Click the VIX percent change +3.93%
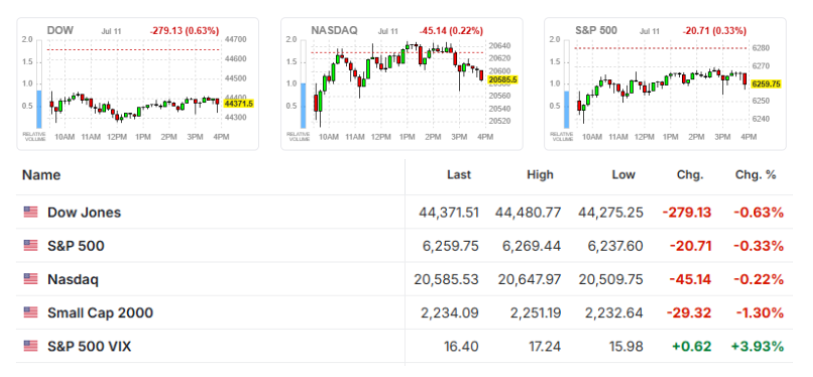813x377 pixels. [757, 346]
